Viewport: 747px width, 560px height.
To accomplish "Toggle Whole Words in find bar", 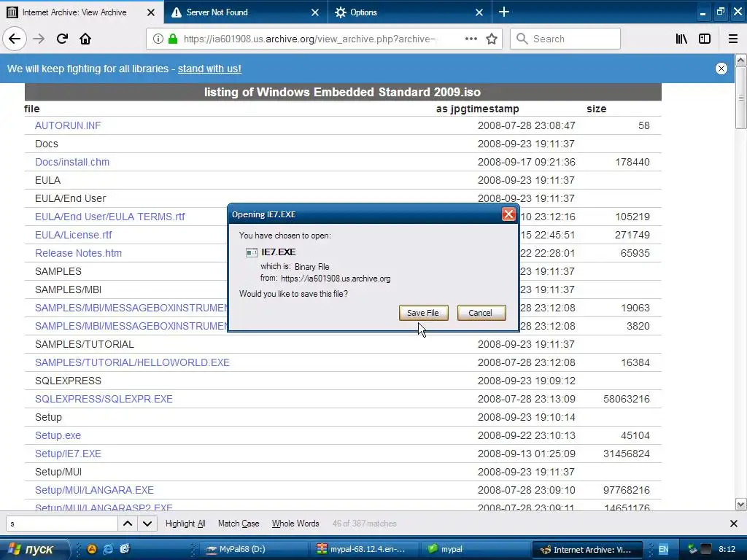I will [x=295, y=524].
